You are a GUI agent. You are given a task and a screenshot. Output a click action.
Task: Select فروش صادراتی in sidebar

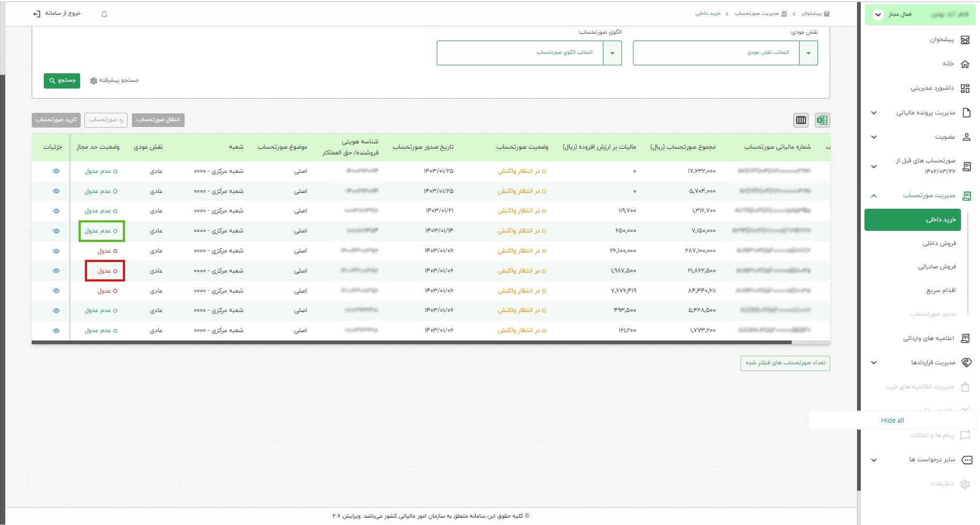click(x=937, y=267)
